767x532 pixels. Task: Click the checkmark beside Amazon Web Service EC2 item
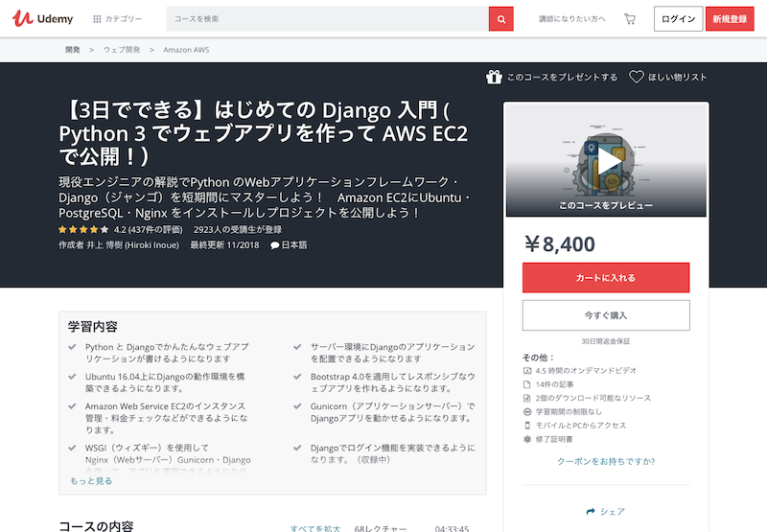tap(73, 406)
